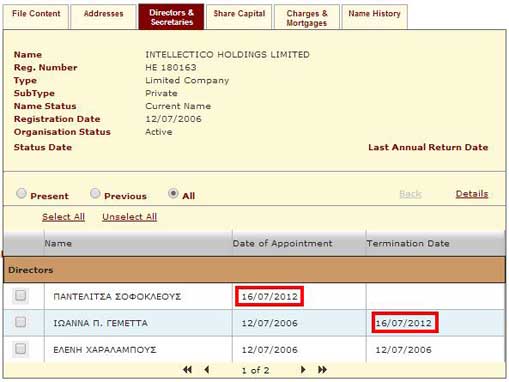Check the box for ΕΛΕΝΗ ΧΑΡΑΛΑΜΠΟΥΣ

20,349
